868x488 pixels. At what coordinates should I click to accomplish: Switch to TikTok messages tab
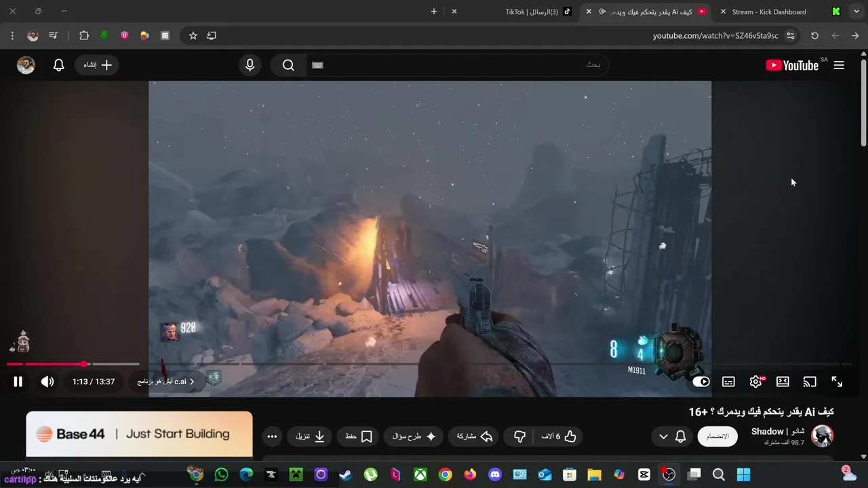click(539, 12)
